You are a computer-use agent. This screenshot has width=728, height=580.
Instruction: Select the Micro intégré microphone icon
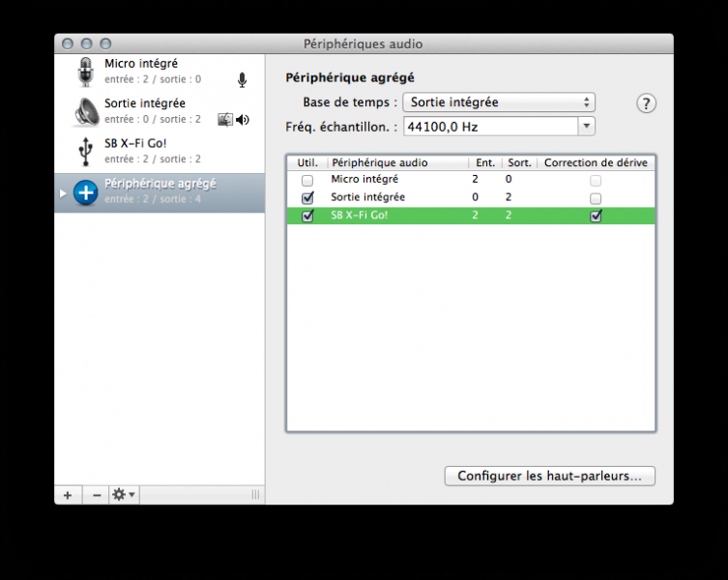[x=85, y=72]
